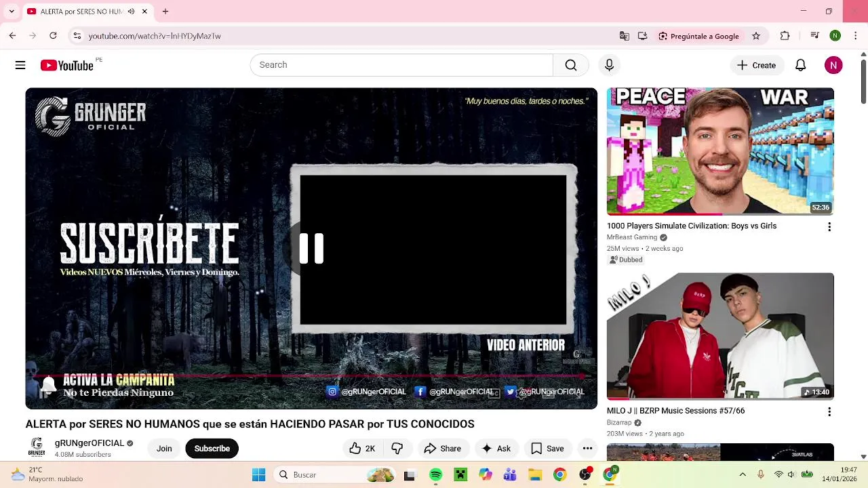The image size is (868, 488).
Task: Open the Create menu button
Action: (x=757, y=65)
